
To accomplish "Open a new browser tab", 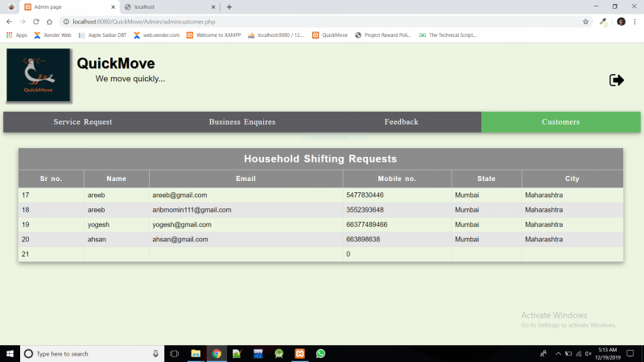I will click(229, 7).
